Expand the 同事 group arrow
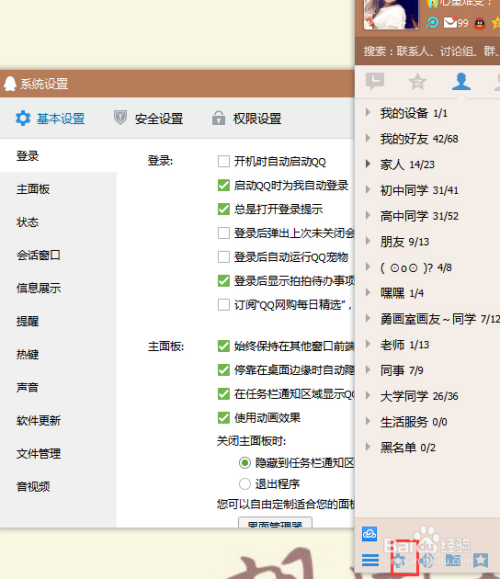The width and height of the screenshot is (500, 579). (x=368, y=370)
